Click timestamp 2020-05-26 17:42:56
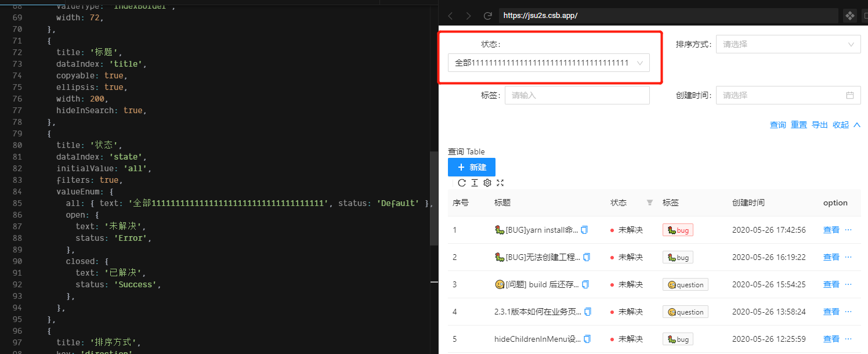The height and width of the screenshot is (354, 868). click(769, 230)
